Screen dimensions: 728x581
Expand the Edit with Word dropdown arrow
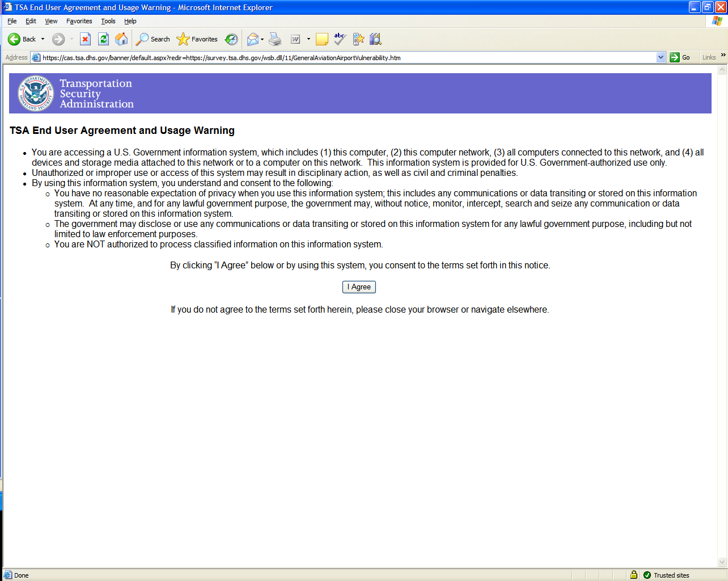coord(308,39)
